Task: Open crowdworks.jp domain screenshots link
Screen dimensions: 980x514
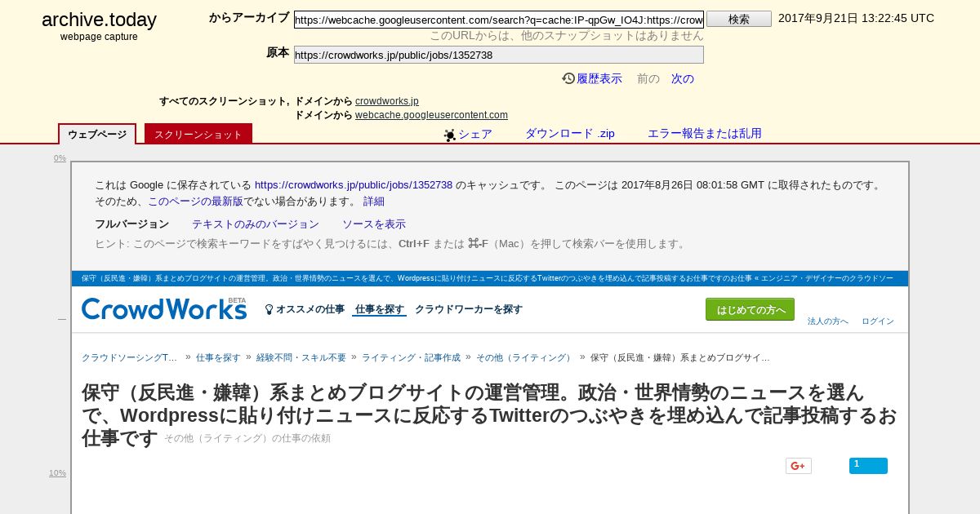Action: pyautogui.click(x=387, y=101)
